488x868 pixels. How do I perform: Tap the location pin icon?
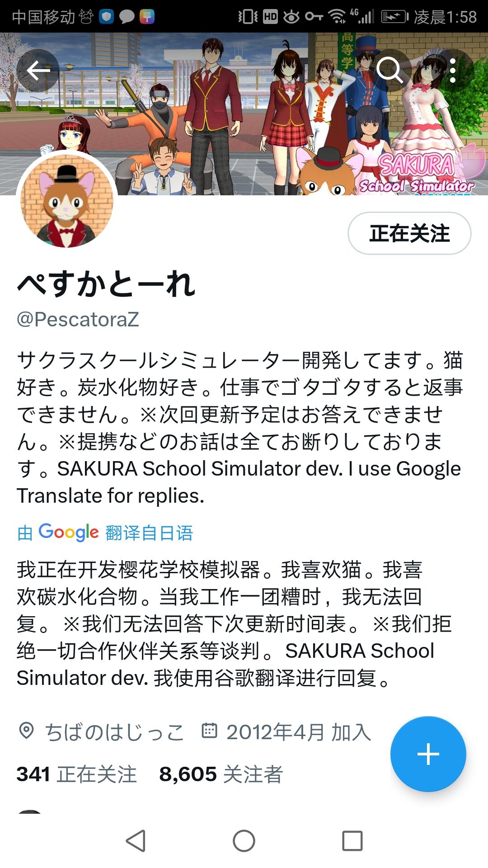(x=27, y=731)
